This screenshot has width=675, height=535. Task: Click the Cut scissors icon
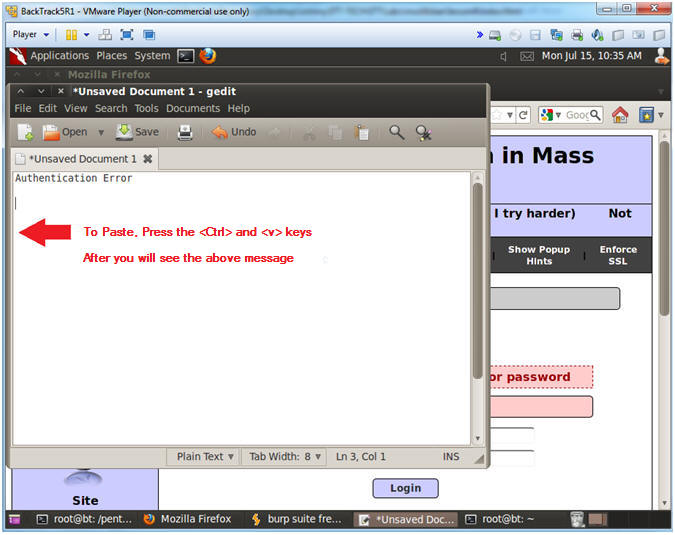click(x=309, y=133)
